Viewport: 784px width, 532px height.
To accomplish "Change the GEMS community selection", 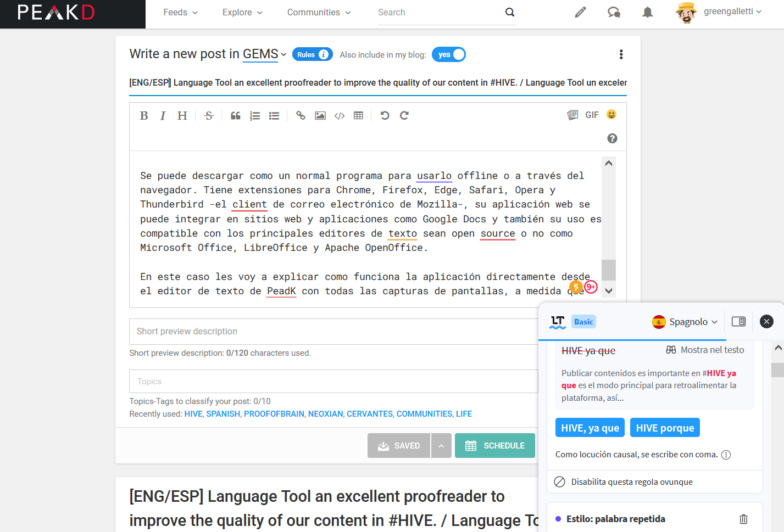I will [x=264, y=54].
